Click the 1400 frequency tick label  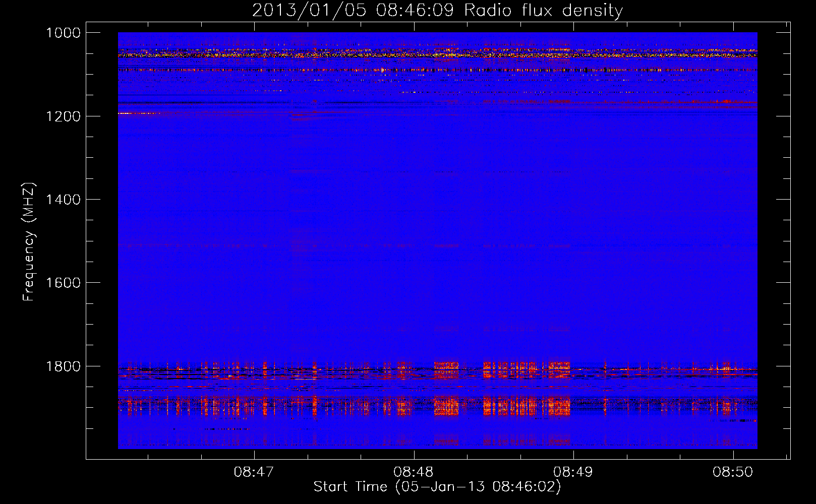tap(63, 200)
